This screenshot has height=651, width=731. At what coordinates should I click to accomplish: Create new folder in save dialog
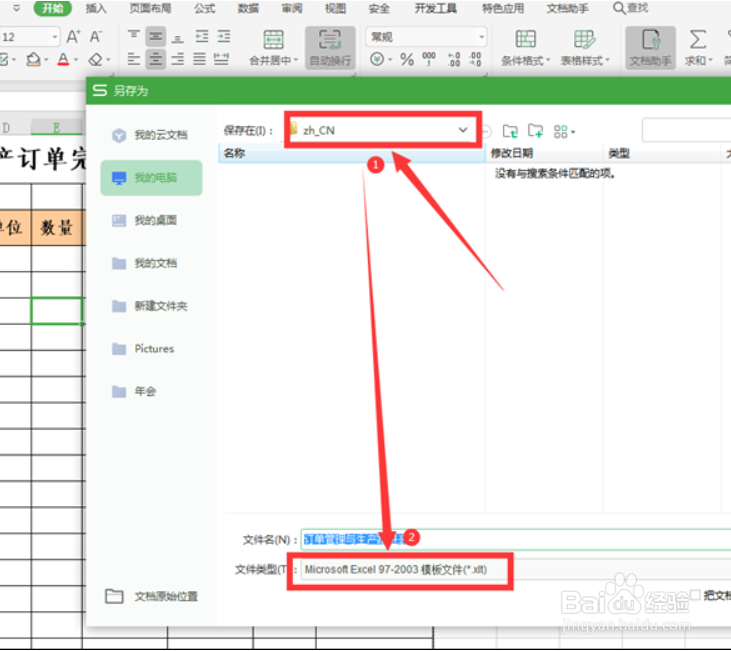tap(535, 131)
